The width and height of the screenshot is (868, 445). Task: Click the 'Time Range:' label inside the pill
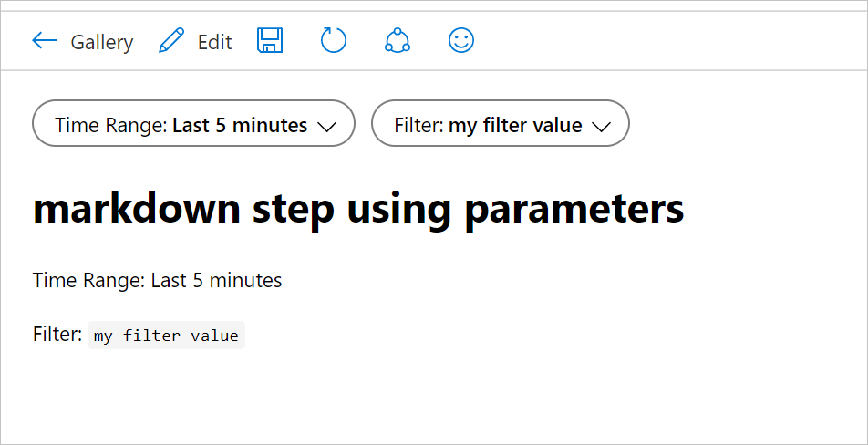[111, 125]
